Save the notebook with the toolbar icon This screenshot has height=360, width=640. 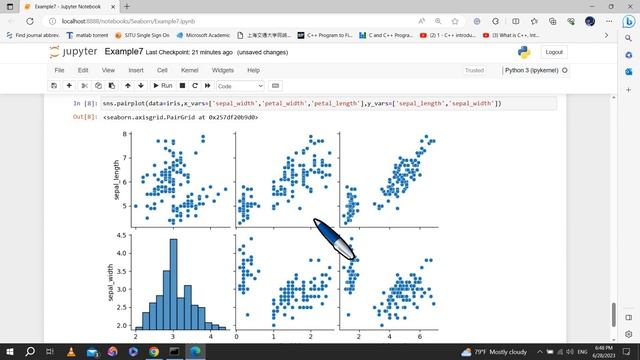click(54, 86)
